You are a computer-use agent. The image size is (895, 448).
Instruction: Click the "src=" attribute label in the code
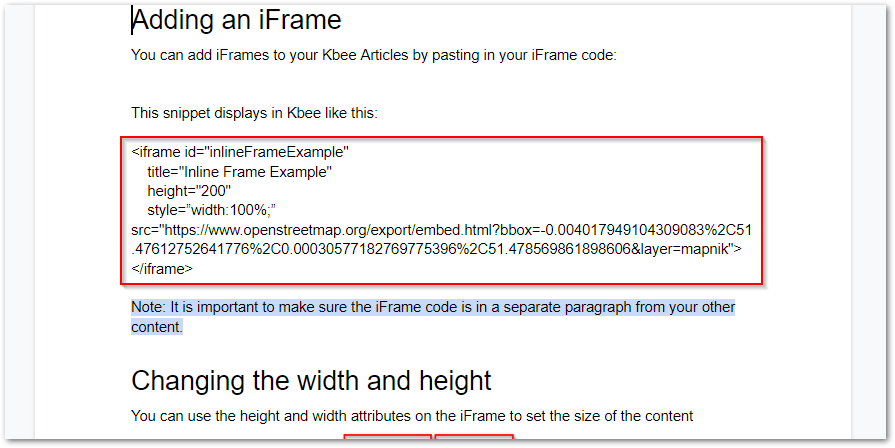[143, 230]
